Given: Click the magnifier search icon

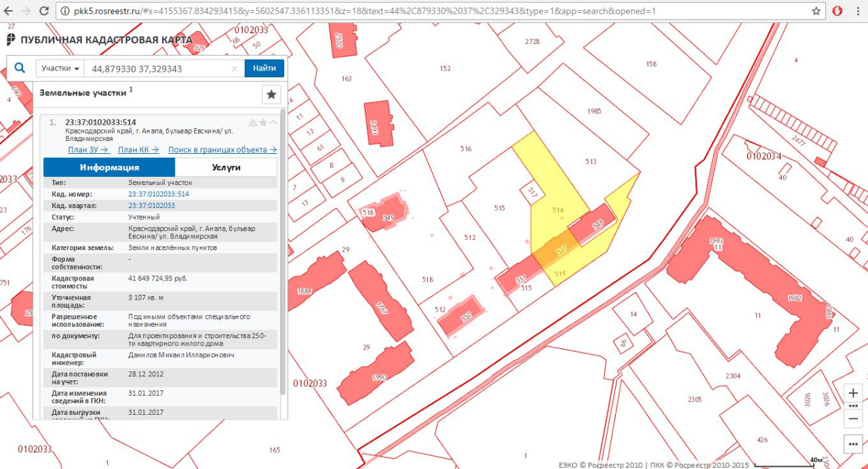Looking at the screenshot, I should pos(20,68).
